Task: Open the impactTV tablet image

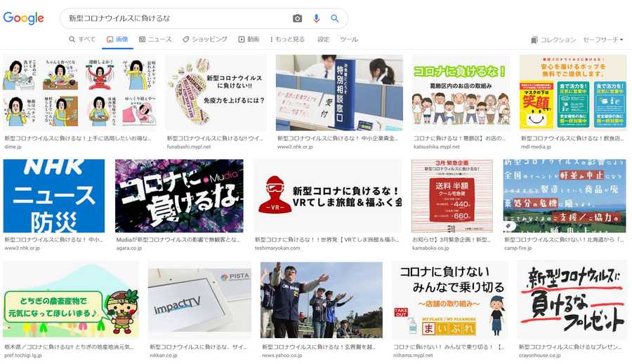Action: tap(200, 299)
